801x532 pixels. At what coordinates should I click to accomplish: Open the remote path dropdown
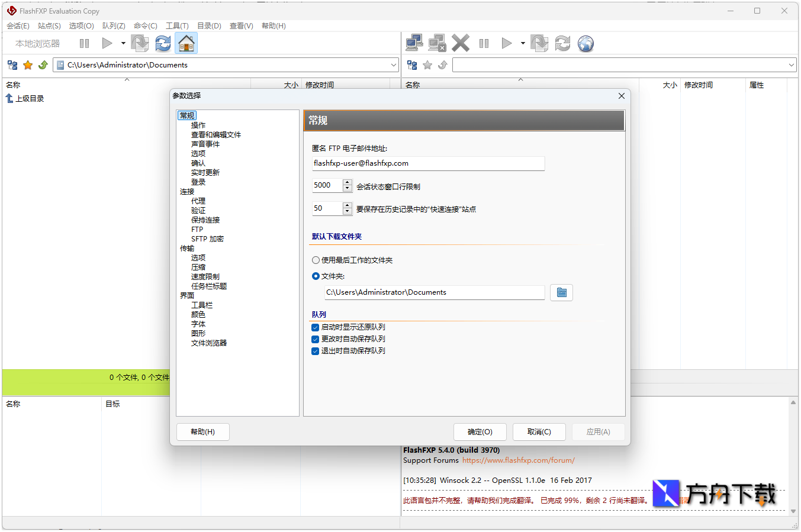[792, 65]
